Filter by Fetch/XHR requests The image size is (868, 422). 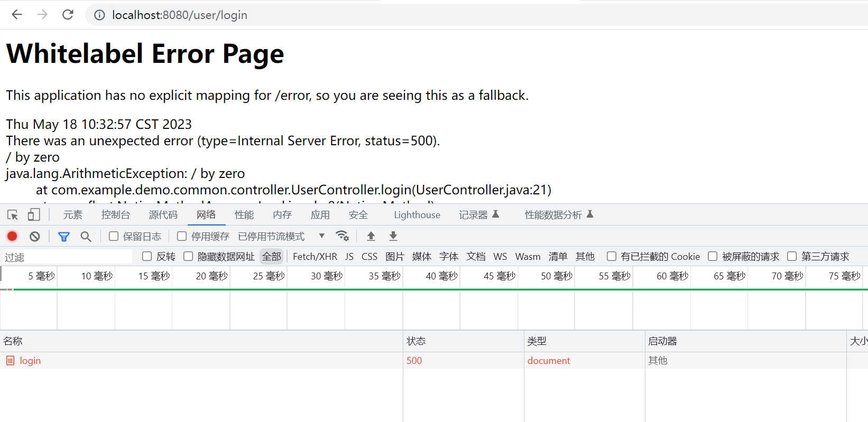[x=315, y=256]
